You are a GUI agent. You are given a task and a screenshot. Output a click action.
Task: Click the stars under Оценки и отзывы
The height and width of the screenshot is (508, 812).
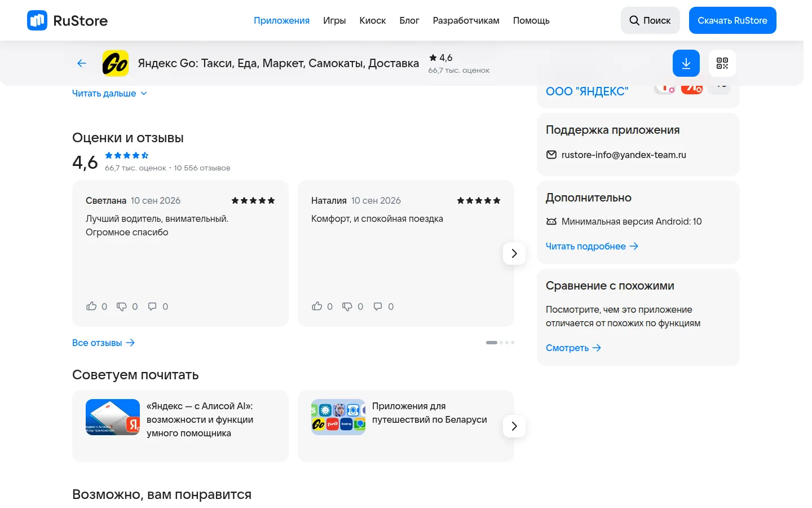point(127,155)
